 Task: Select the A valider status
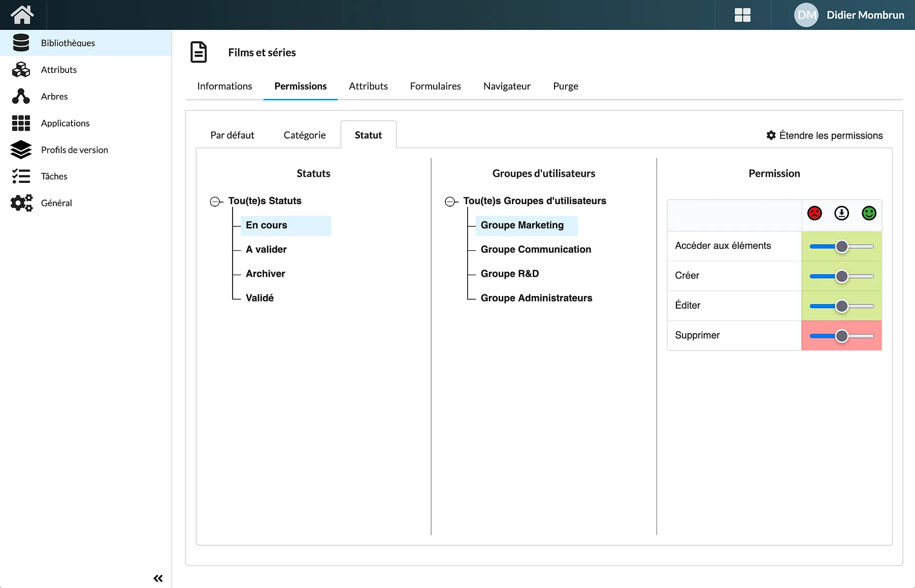[266, 249]
